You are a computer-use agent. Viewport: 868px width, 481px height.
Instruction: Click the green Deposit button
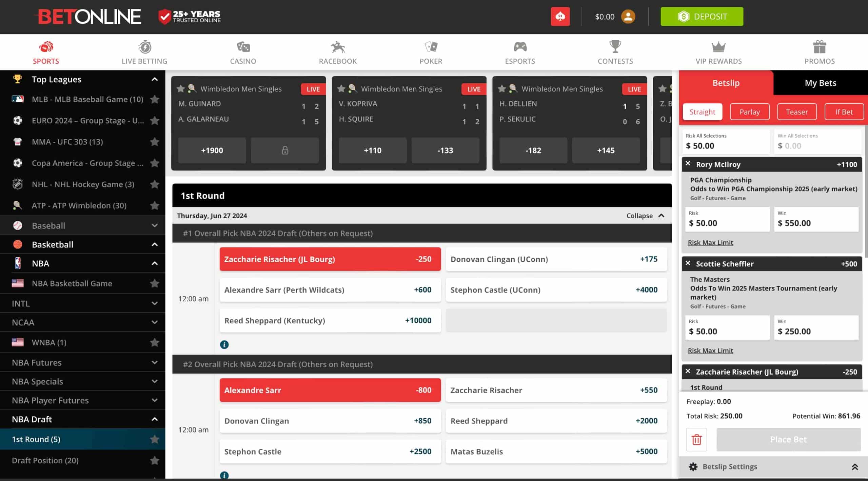pyautogui.click(x=702, y=16)
